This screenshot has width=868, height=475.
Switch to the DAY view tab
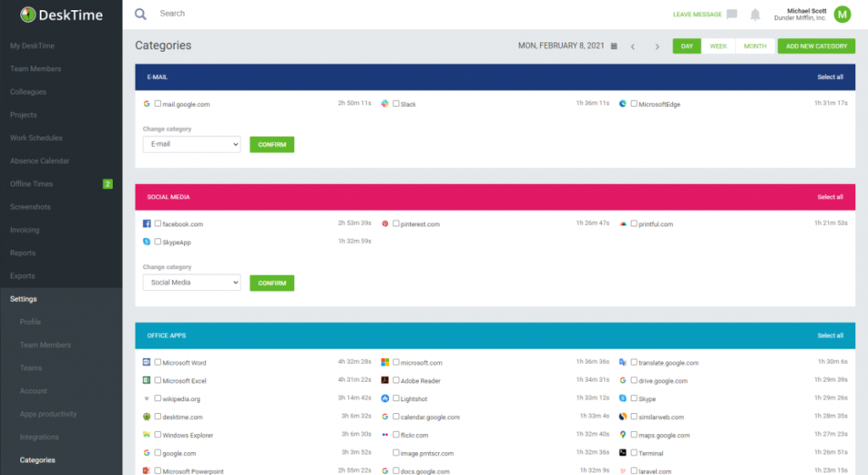click(x=687, y=46)
